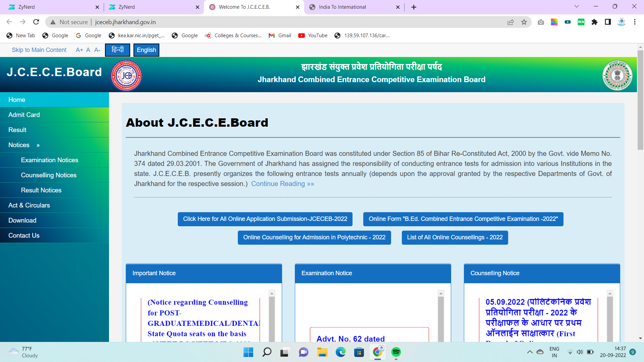Click the Counselling Notice panel scrollbar

tap(610, 318)
